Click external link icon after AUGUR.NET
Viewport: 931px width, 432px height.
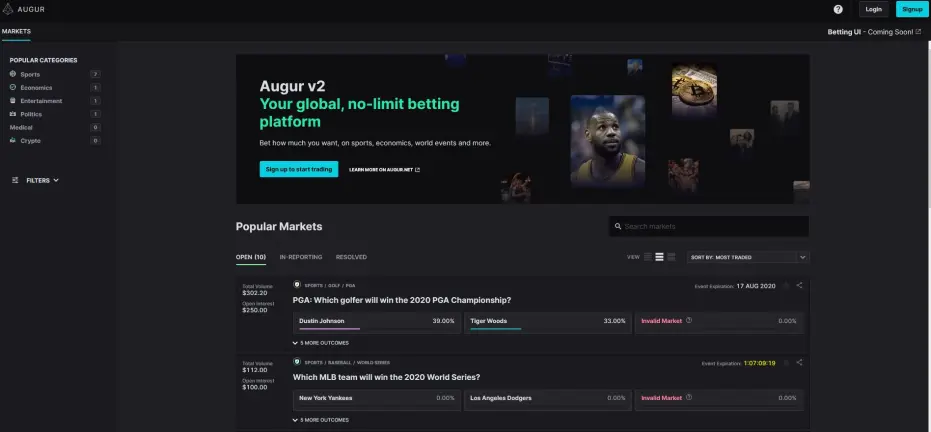tap(417, 170)
